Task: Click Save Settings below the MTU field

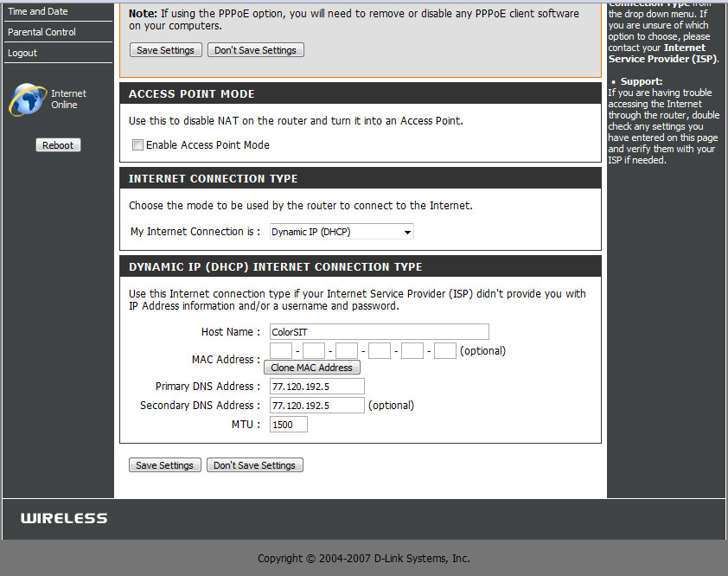Action: pyautogui.click(x=164, y=465)
